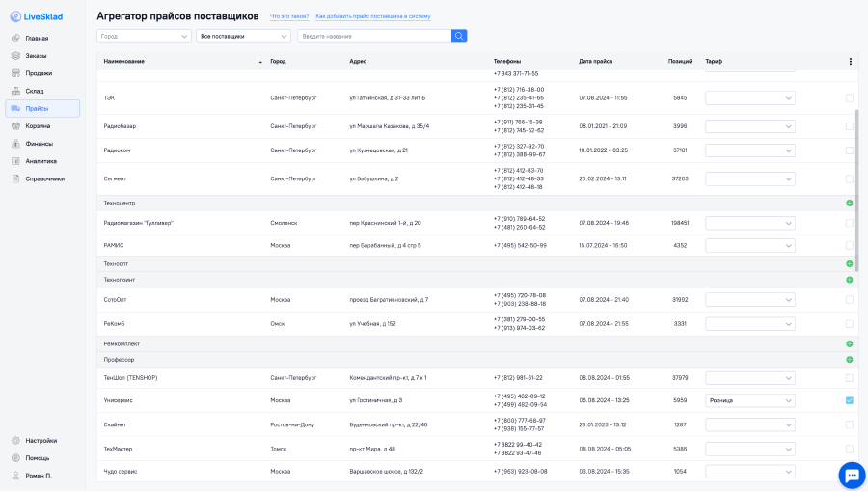
Task: Select Прайсы sidebar item
Action: (x=42, y=108)
